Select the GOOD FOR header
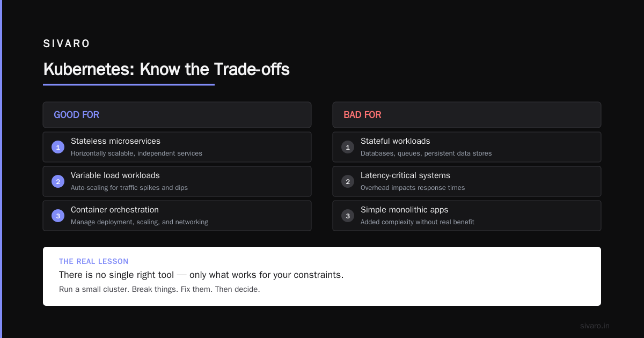The image size is (644, 338). 177,115
